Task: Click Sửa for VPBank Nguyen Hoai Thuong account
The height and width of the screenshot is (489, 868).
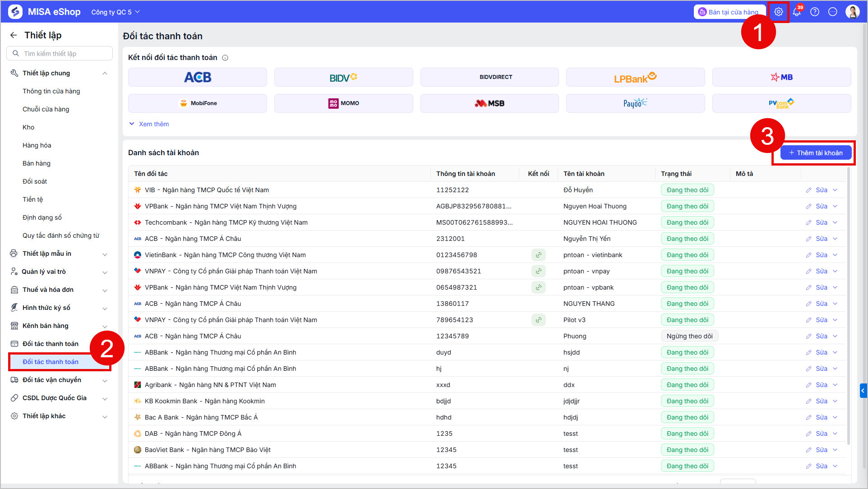Action: point(822,206)
